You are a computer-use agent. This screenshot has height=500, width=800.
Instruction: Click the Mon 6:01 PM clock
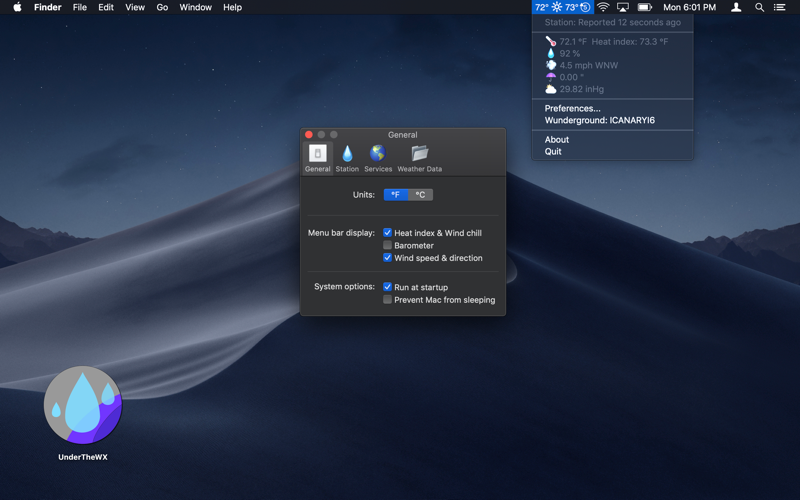point(689,7)
